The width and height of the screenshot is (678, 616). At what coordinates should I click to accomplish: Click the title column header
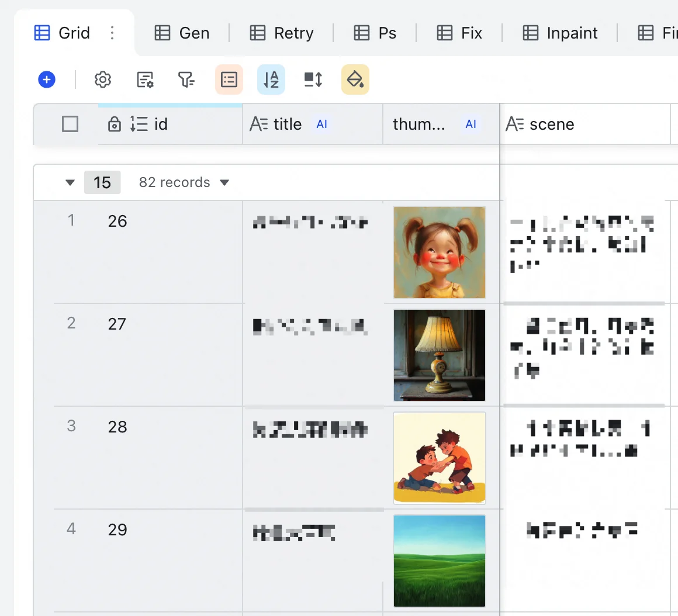287,124
